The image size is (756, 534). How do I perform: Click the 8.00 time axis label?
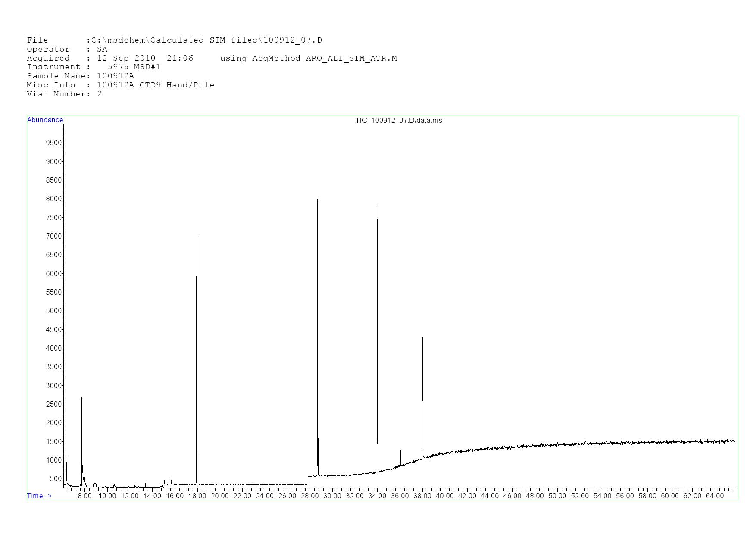tap(84, 496)
